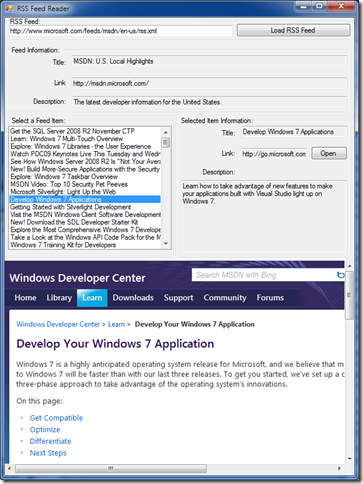Select 'Visit the MSDN Windows Client Software' item
The image size is (363, 484).
coord(85,215)
